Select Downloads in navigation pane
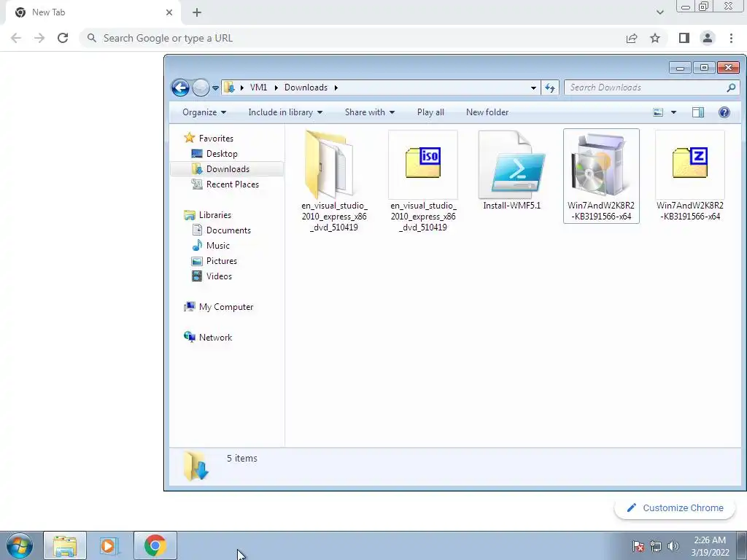Viewport: 747px width, 560px height. tap(228, 169)
